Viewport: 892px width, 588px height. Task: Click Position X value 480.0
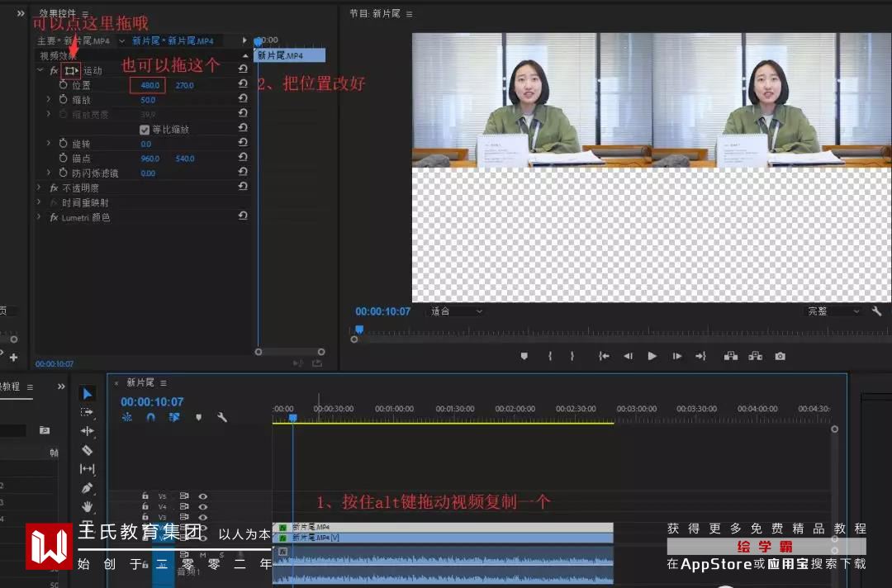click(x=150, y=85)
